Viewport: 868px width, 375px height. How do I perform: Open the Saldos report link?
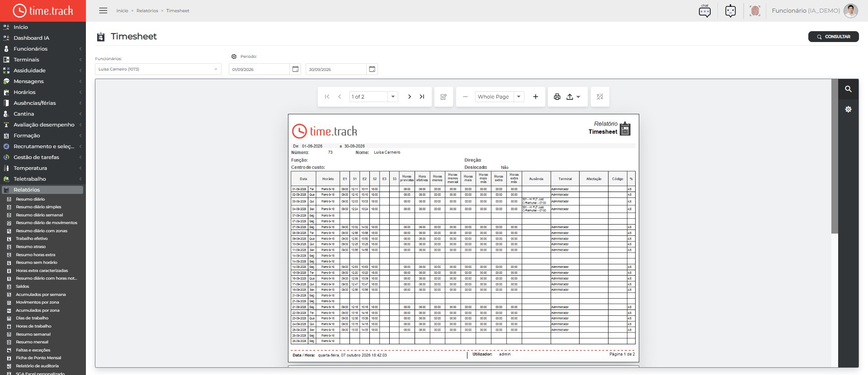point(22,286)
